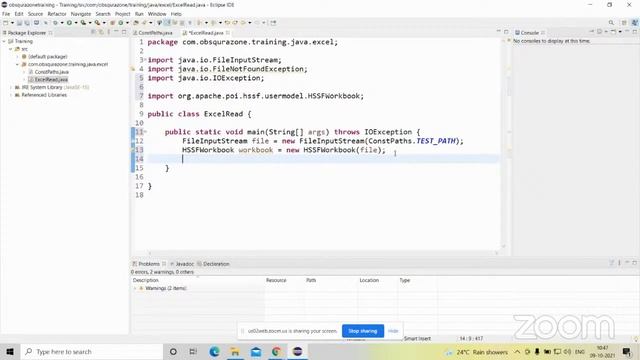Open Mail app from taskbar
Image resolution: width=640 pixels, height=360 pixels.
click(256, 351)
